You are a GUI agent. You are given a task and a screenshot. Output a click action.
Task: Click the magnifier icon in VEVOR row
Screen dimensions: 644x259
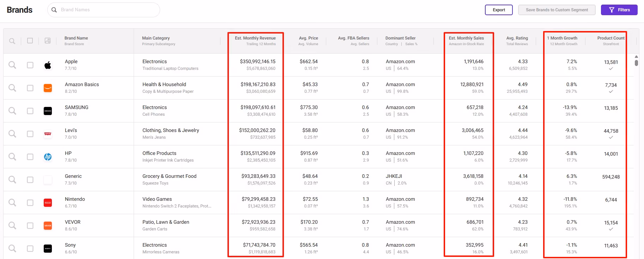tap(12, 225)
